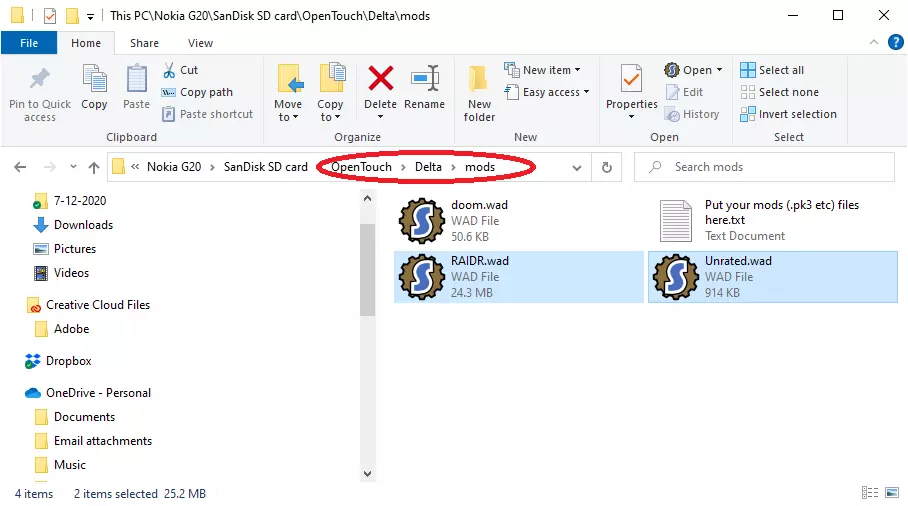Screen dimensions: 908x506
Task: Open Quick Access Toolbar customize arrow
Action: pos(90,16)
